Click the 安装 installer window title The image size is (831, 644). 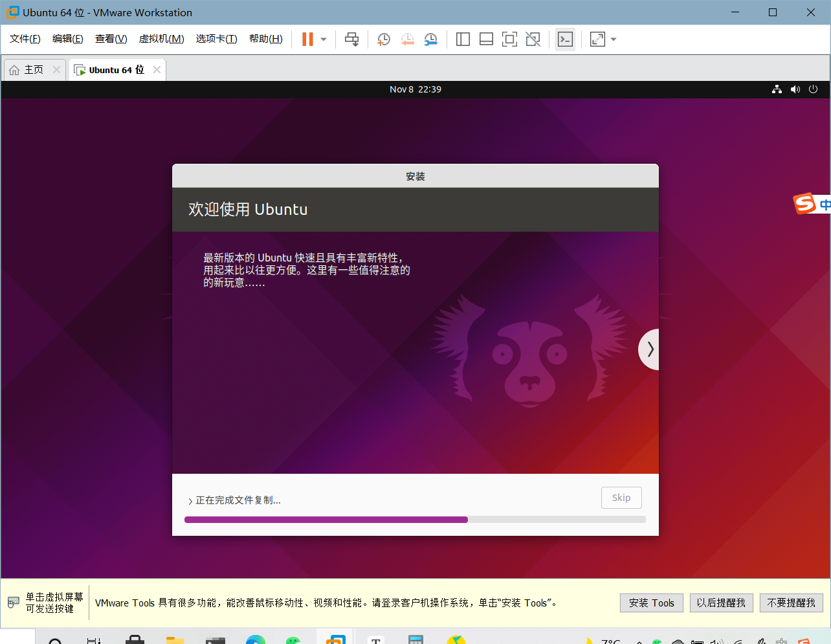click(415, 177)
